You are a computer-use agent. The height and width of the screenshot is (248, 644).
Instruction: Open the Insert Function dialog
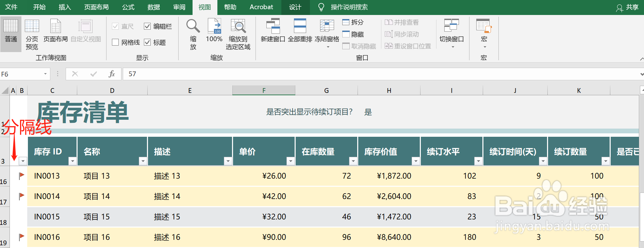(x=112, y=74)
